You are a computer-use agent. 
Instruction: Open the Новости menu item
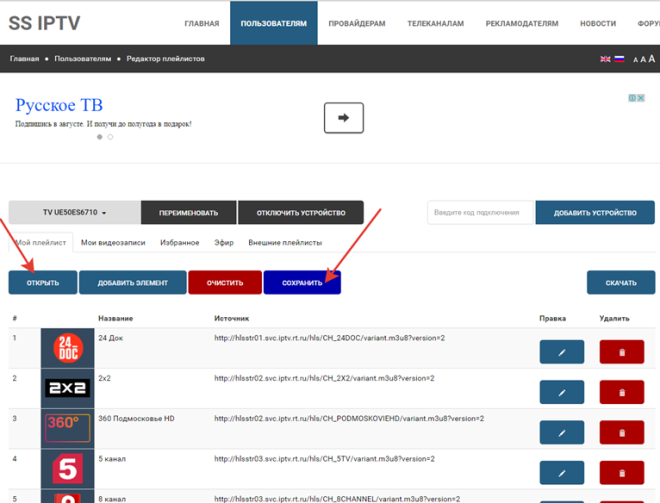598,24
